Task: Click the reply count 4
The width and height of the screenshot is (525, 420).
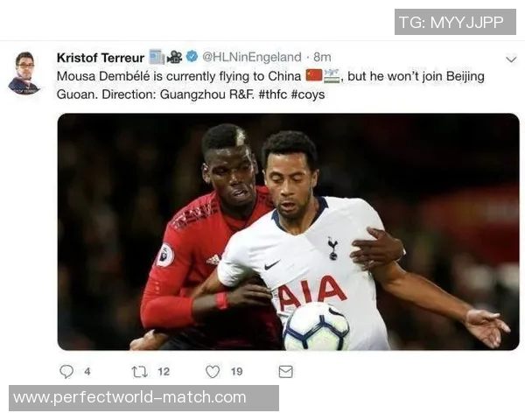Action: point(87,371)
